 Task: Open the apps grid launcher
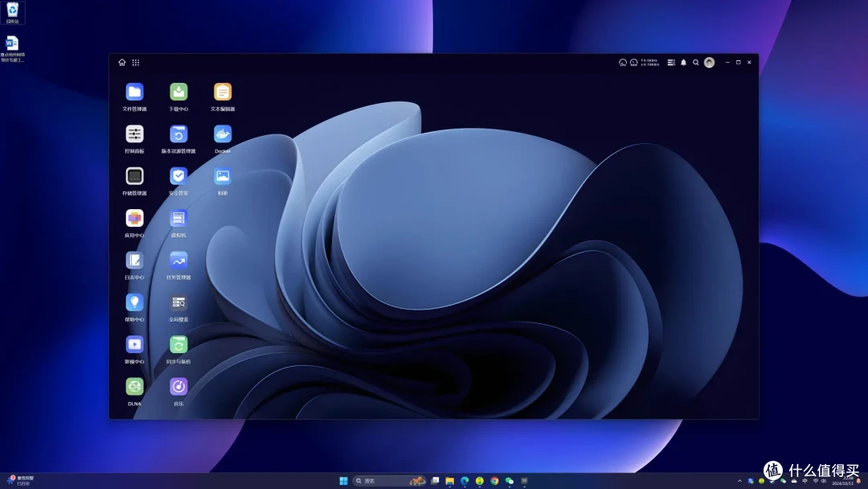(136, 63)
